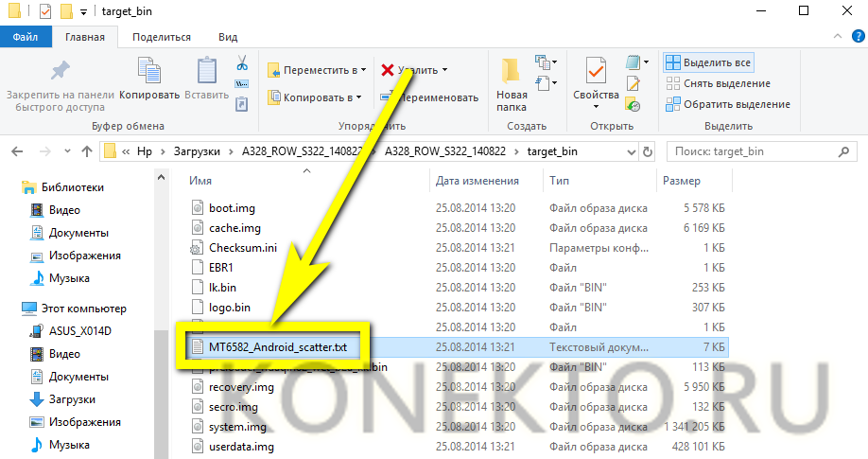Screen dimensions: 868x459
Task: Click the Cut scissors icon
Action: [242, 63]
